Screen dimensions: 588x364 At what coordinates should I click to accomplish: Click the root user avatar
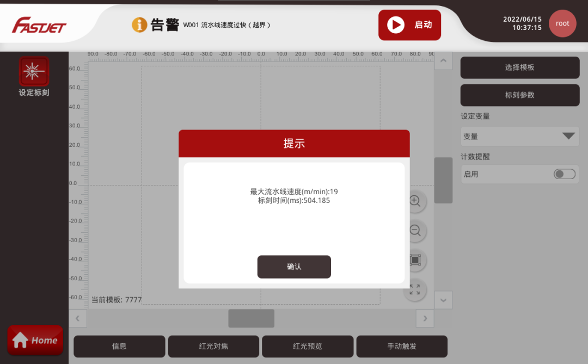click(x=562, y=24)
